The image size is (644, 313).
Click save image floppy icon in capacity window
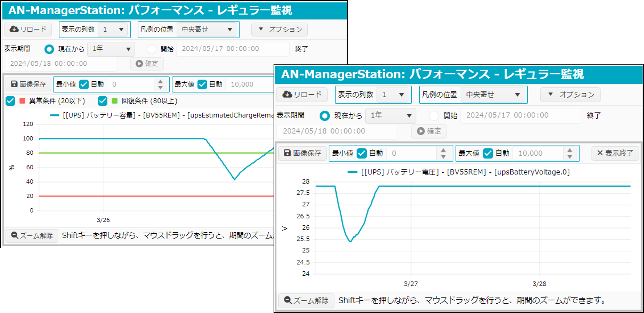(14, 84)
